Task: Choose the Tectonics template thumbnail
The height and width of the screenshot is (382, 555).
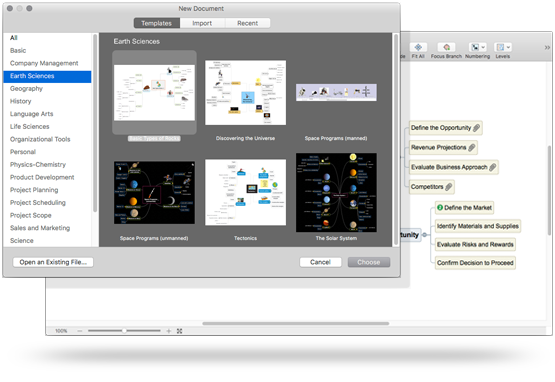Action: [245, 192]
